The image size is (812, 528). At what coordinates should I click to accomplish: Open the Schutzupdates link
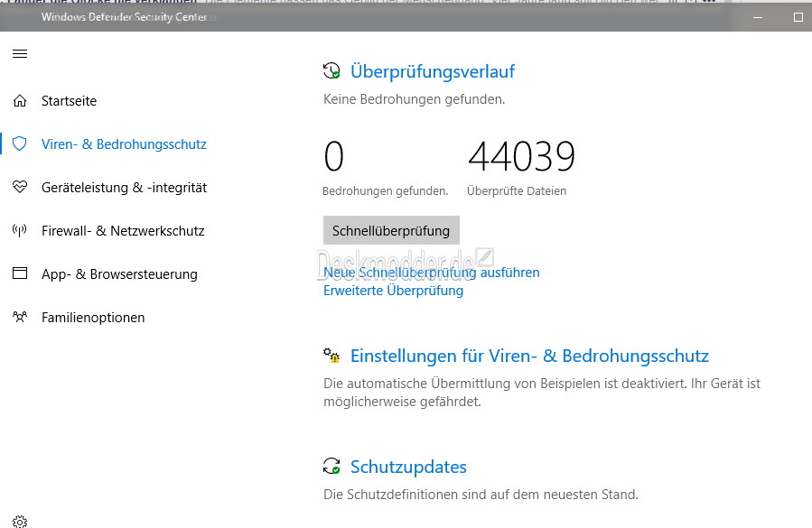(x=408, y=467)
